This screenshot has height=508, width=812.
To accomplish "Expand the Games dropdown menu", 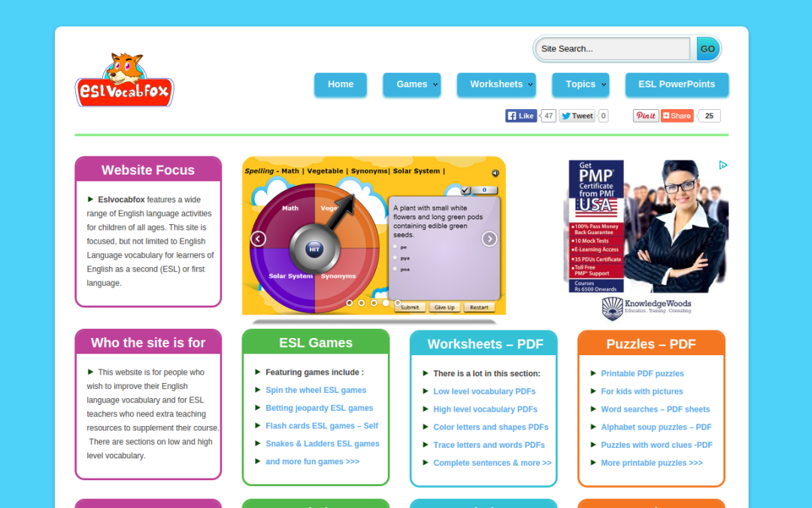I will tap(412, 84).
